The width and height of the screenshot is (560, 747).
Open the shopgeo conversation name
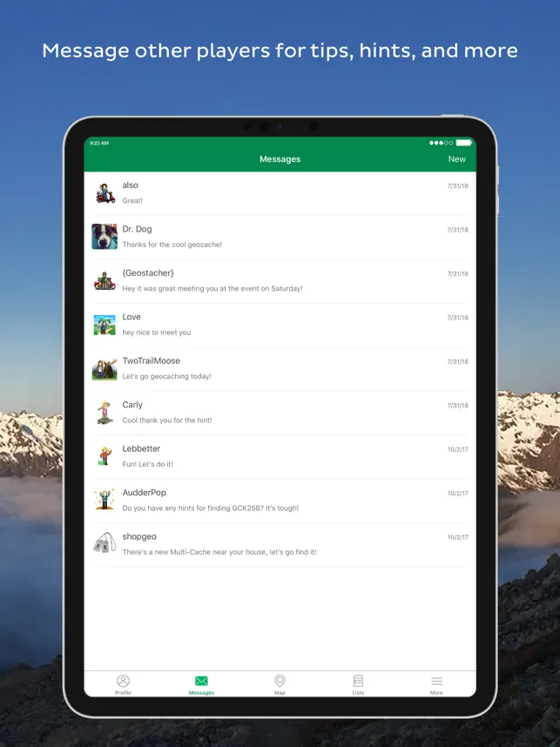139,536
